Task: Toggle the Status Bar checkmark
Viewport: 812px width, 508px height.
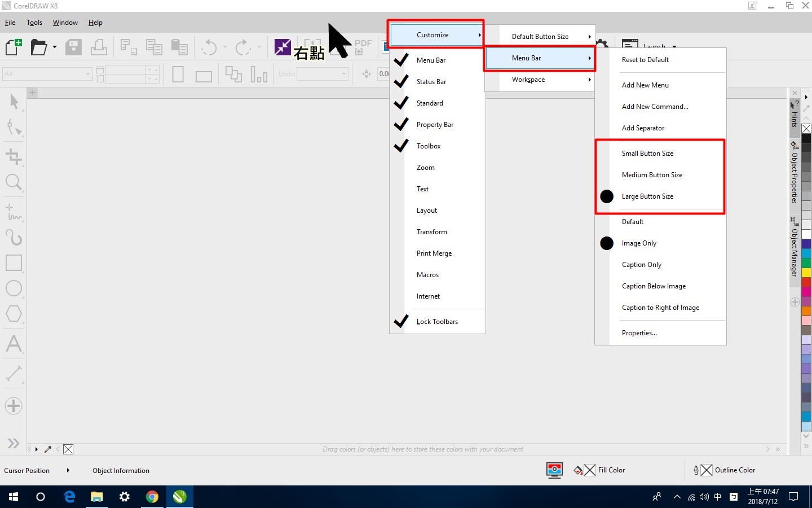Action: [438, 82]
